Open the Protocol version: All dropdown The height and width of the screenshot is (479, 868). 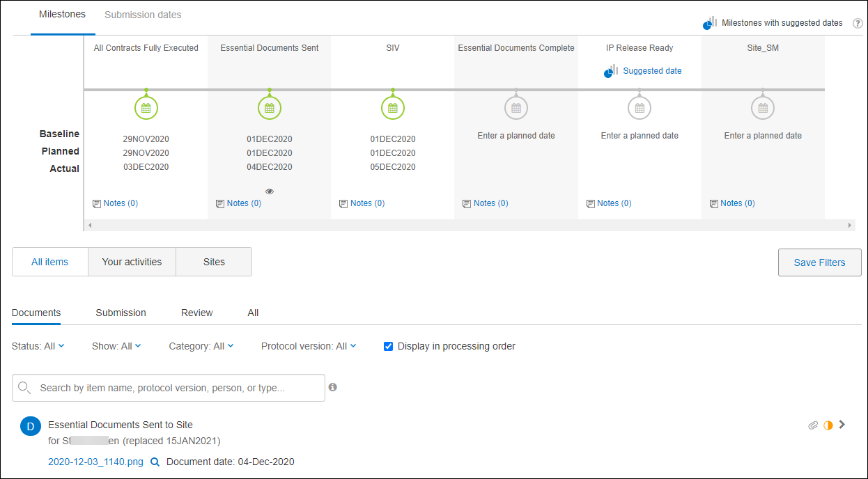click(309, 346)
